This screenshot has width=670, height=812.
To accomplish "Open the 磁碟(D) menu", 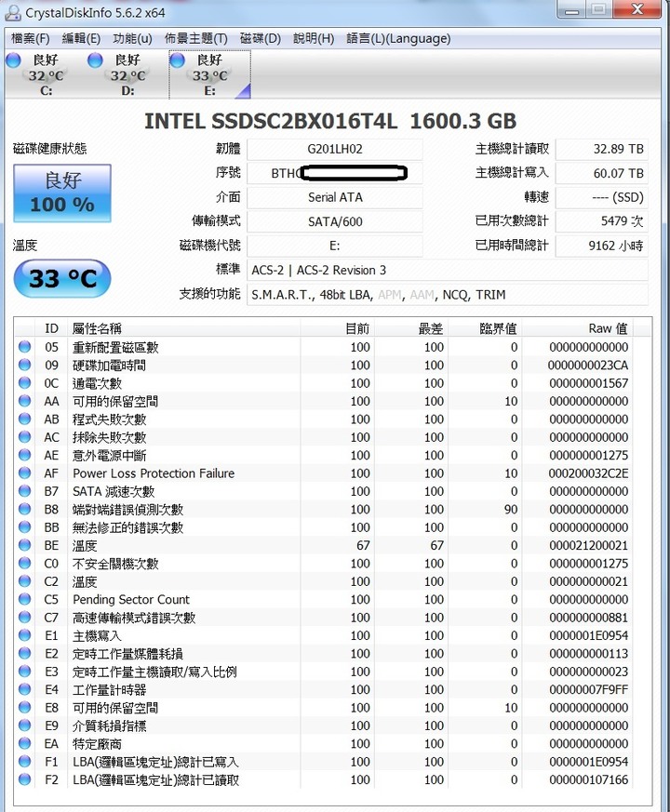I will pos(261,39).
